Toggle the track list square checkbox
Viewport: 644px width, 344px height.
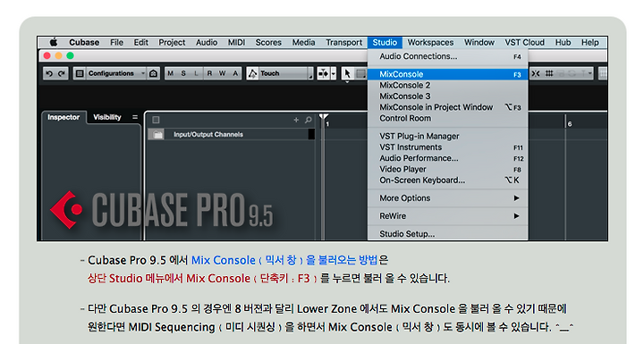click(156, 120)
